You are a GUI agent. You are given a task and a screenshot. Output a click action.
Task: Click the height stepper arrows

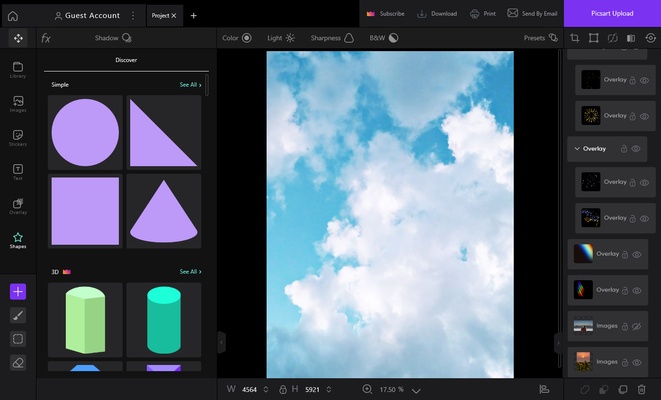[x=329, y=389]
